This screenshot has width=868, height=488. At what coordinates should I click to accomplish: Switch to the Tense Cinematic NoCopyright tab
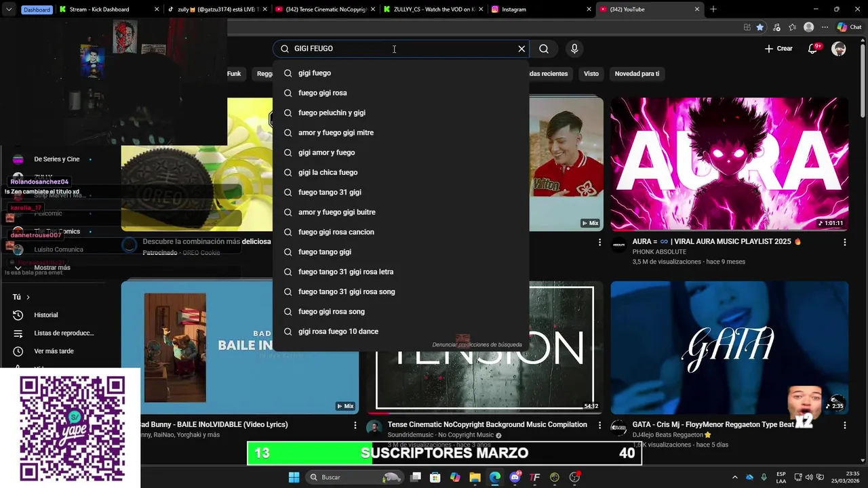[325, 9]
